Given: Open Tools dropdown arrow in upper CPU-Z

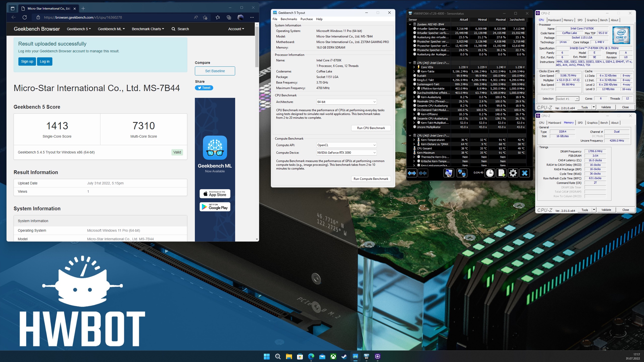Looking at the screenshot, I should pyautogui.click(x=593, y=107).
